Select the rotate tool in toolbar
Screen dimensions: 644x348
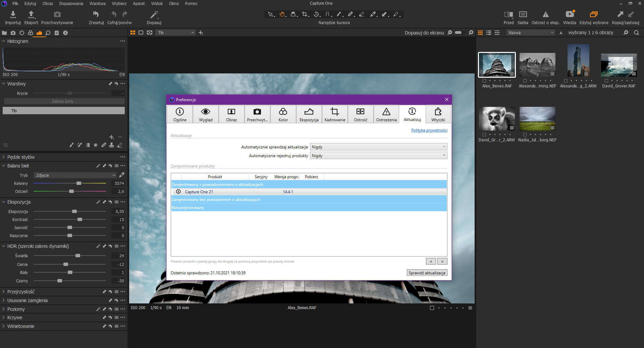click(x=316, y=14)
